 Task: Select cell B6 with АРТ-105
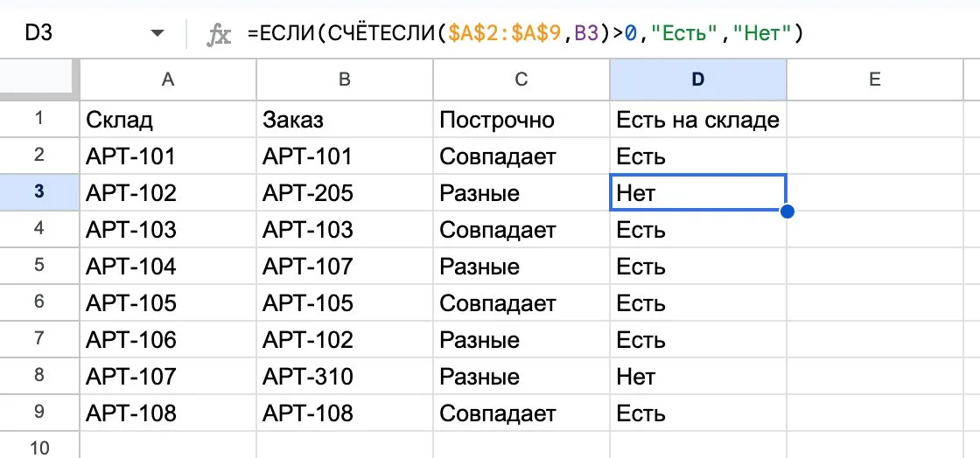coord(345,302)
